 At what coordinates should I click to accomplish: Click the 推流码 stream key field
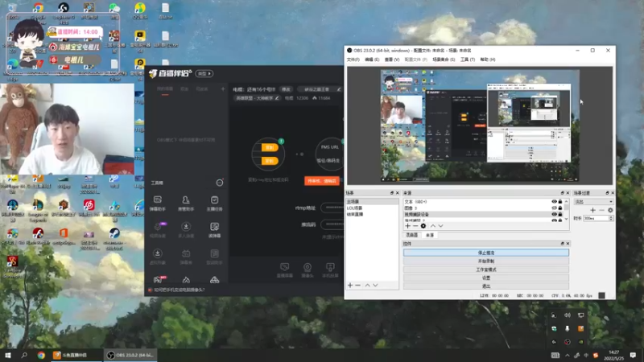tap(332, 224)
